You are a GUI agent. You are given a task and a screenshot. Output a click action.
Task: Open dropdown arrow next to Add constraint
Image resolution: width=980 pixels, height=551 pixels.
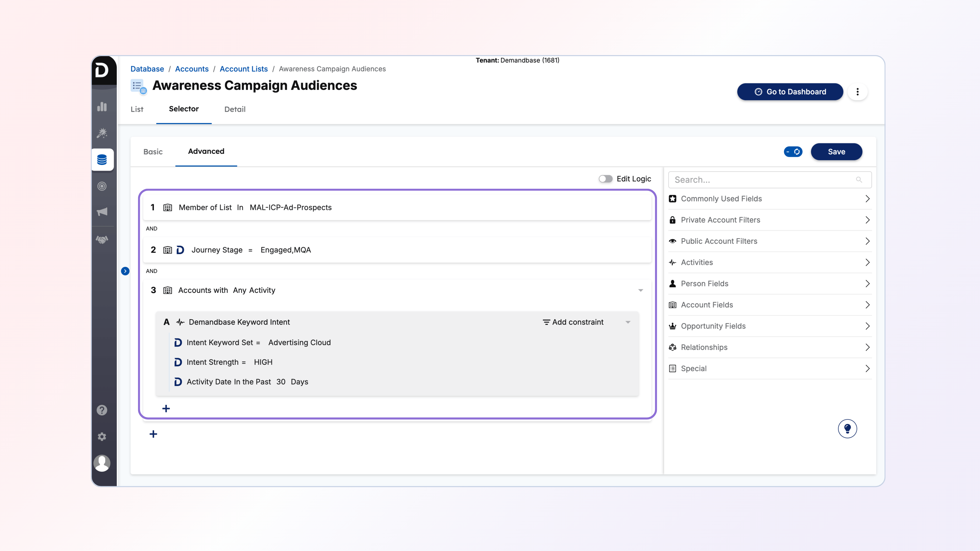click(628, 322)
